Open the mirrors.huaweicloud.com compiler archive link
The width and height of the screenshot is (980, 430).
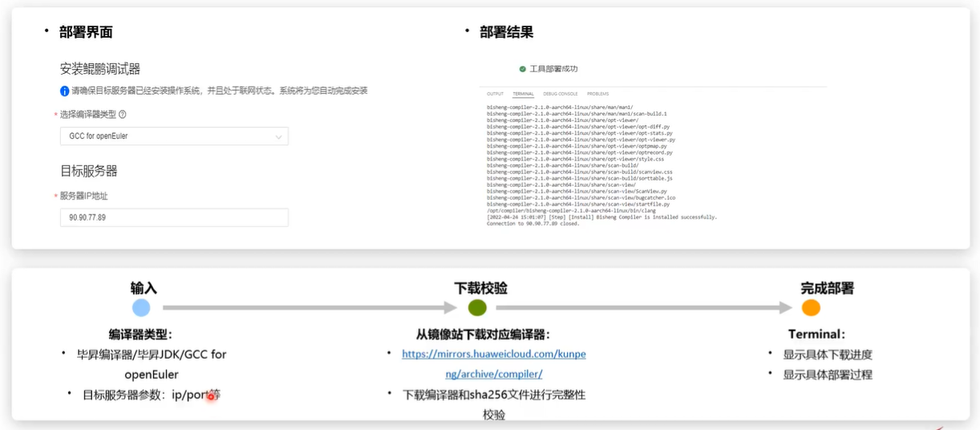(x=494, y=363)
